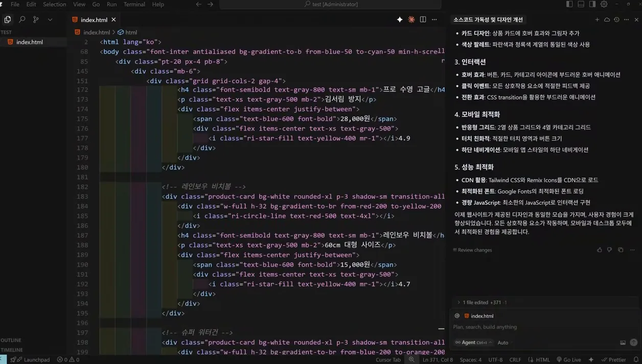Open the Source Control view icon
The width and height of the screenshot is (642, 364).
coord(36,19)
